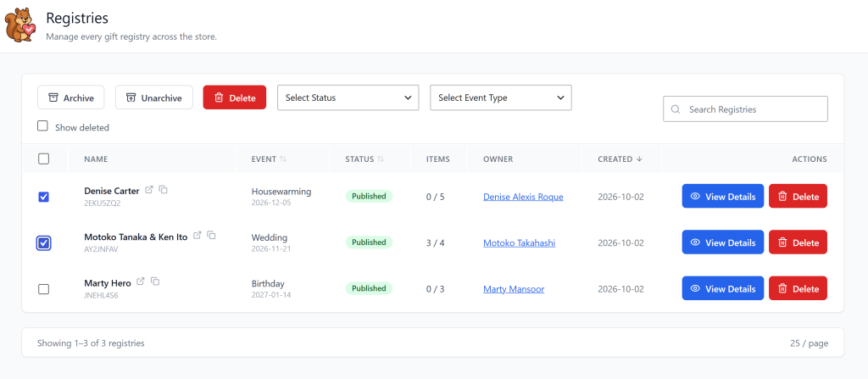Click the Owner column header
The width and height of the screenshot is (868, 379).
(498, 159)
